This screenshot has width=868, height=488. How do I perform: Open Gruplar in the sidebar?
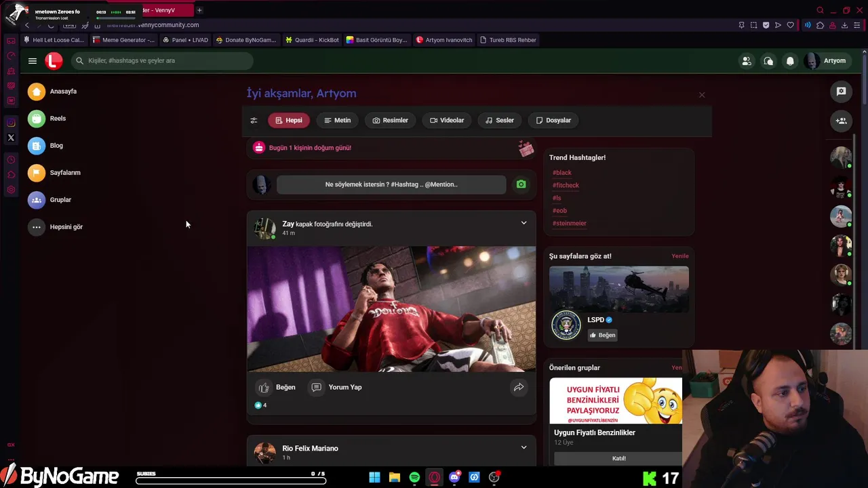(x=50, y=200)
